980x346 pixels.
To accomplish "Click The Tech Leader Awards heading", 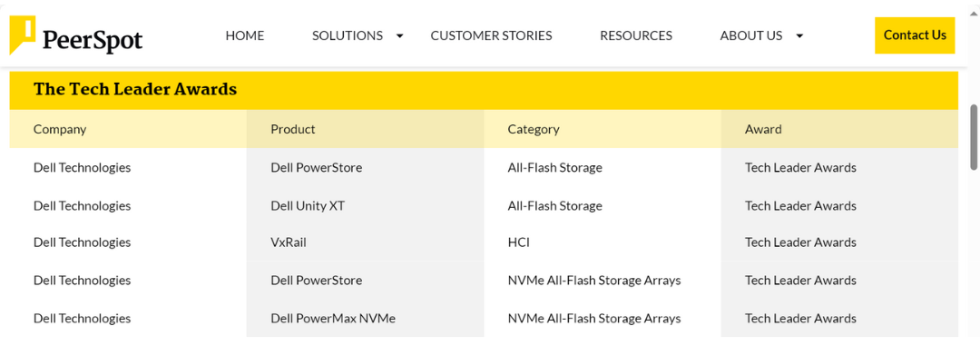I will (x=135, y=90).
